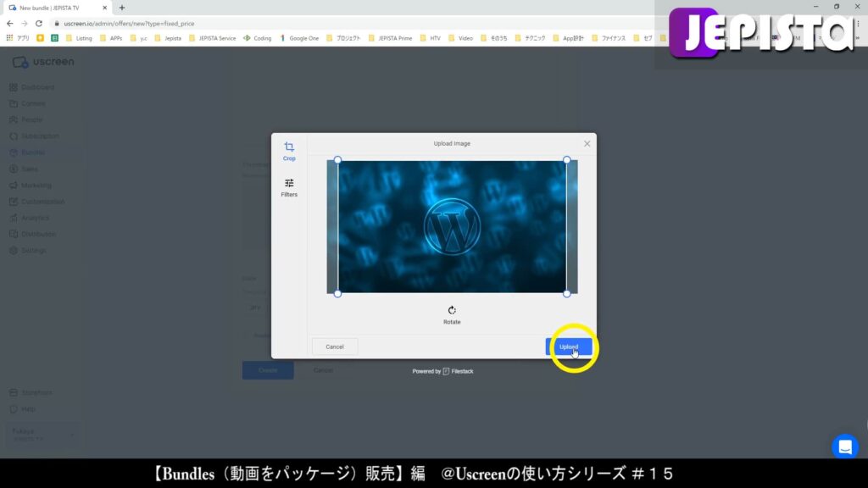The width and height of the screenshot is (868, 488).
Task: Select the Crop tool in upload dialog
Action: [x=289, y=151]
